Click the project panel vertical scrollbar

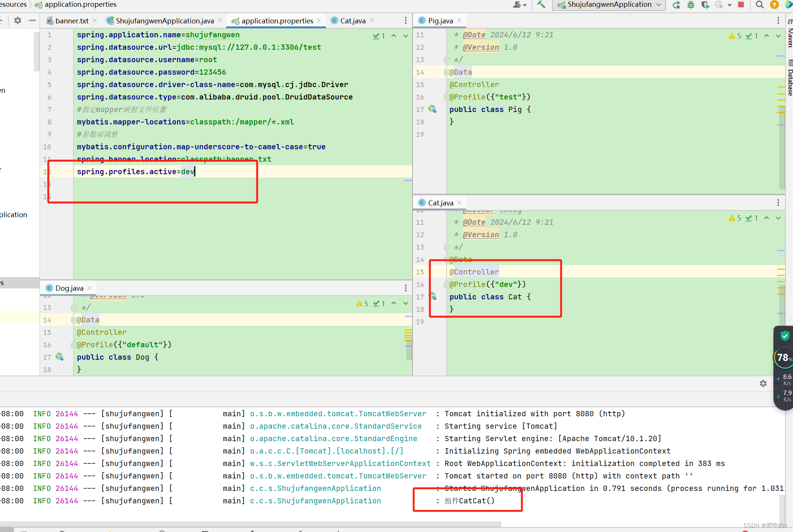[x=37, y=52]
